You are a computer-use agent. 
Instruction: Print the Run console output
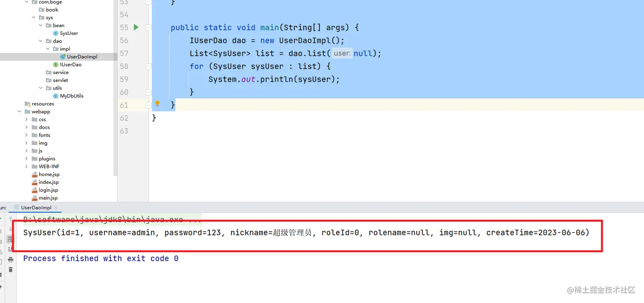(11, 260)
